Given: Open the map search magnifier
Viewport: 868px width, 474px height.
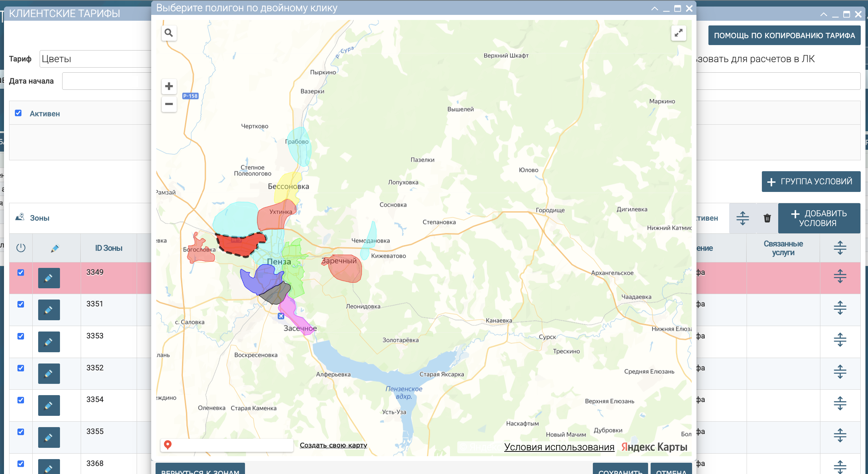Looking at the screenshot, I should point(169,33).
